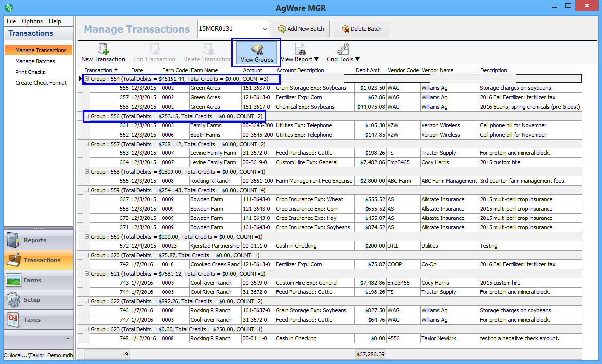Select Print Checks in sidebar
The width and height of the screenshot is (602, 364).
pyautogui.click(x=30, y=72)
